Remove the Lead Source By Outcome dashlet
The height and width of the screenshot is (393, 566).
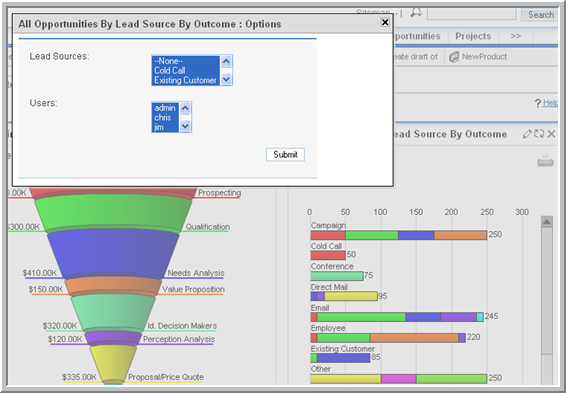tap(551, 134)
